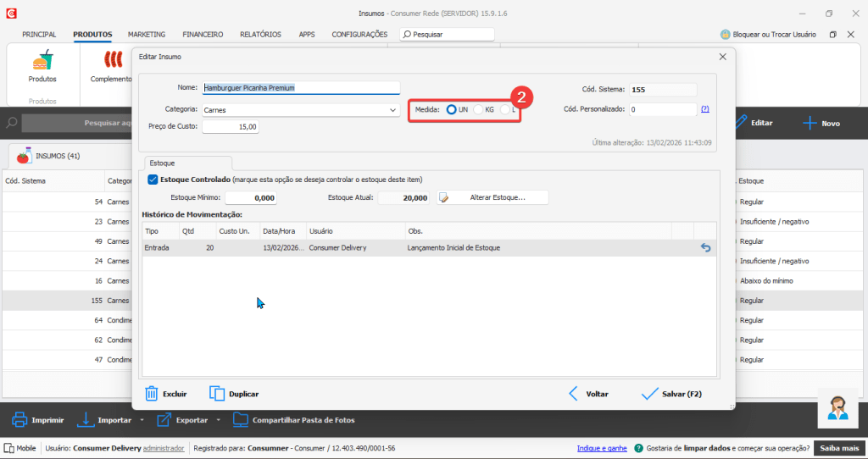Select the KG measurement radio button
This screenshot has height=459, width=868.
[x=478, y=109]
